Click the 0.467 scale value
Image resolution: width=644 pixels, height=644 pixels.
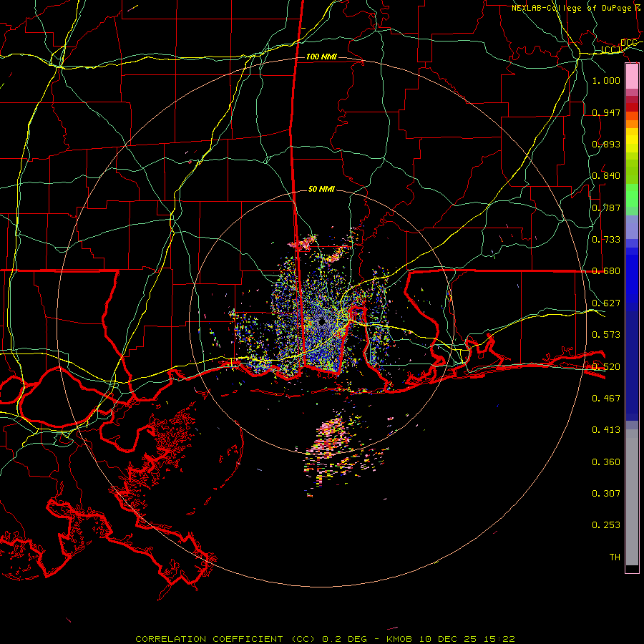pyautogui.click(x=606, y=399)
